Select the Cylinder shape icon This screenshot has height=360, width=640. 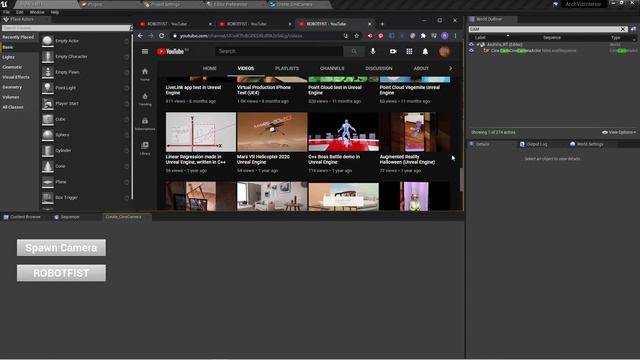tap(48, 151)
